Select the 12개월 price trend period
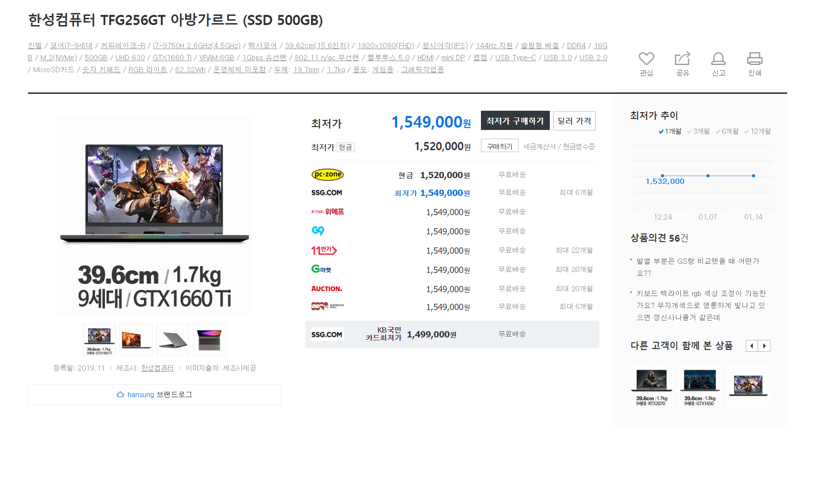This screenshot has width=816, height=504. pyautogui.click(x=757, y=131)
